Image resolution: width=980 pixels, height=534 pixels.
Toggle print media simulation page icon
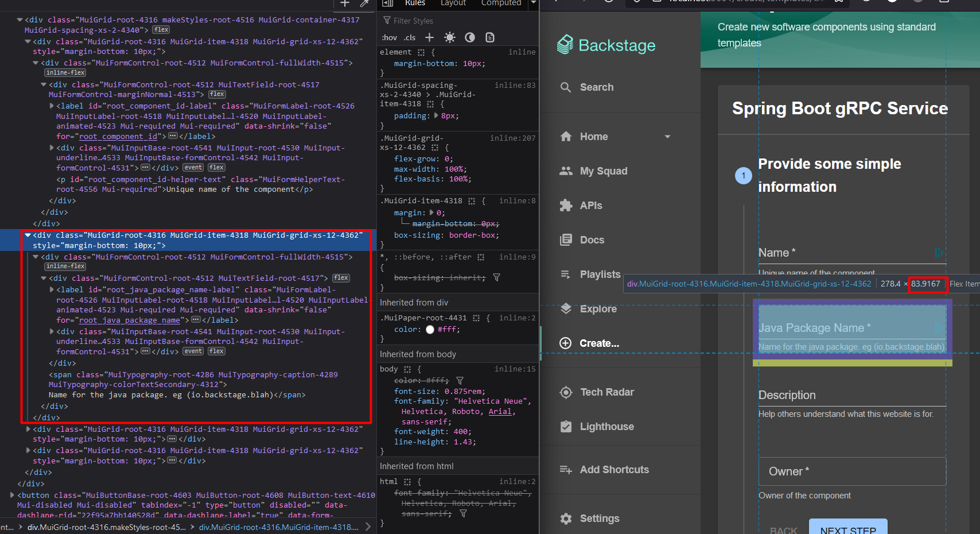pos(490,37)
